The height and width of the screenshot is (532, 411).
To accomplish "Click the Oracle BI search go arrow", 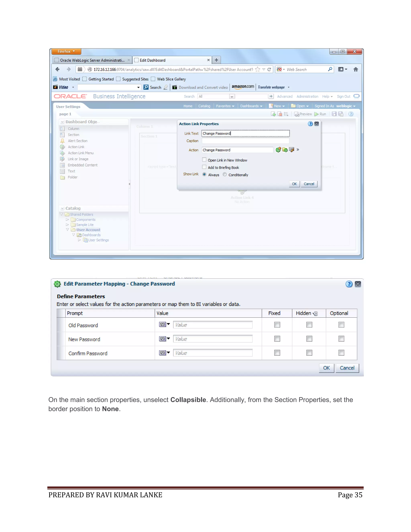I will click(x=271, y=96).
